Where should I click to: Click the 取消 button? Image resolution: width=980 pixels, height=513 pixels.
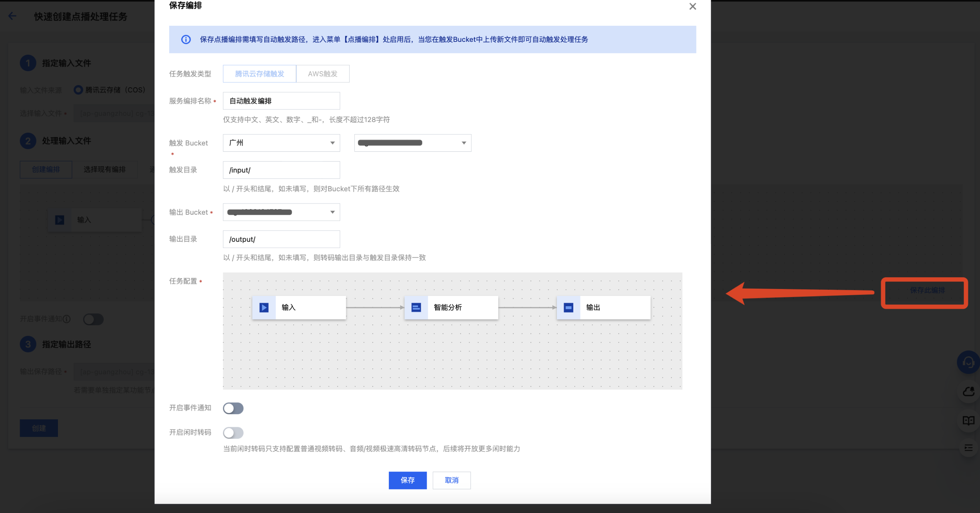click(x=452, y=480)
